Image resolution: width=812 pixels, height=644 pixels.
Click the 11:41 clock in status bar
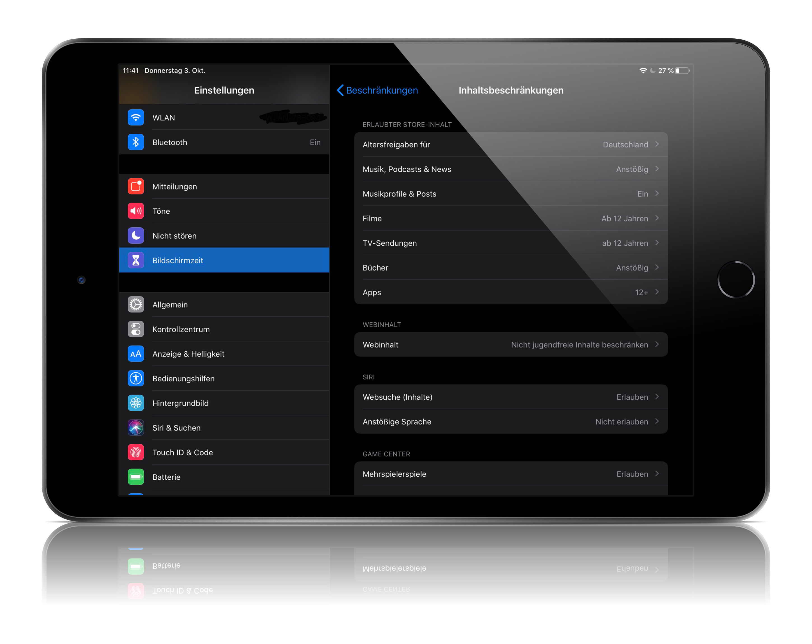tap(130, 71)
